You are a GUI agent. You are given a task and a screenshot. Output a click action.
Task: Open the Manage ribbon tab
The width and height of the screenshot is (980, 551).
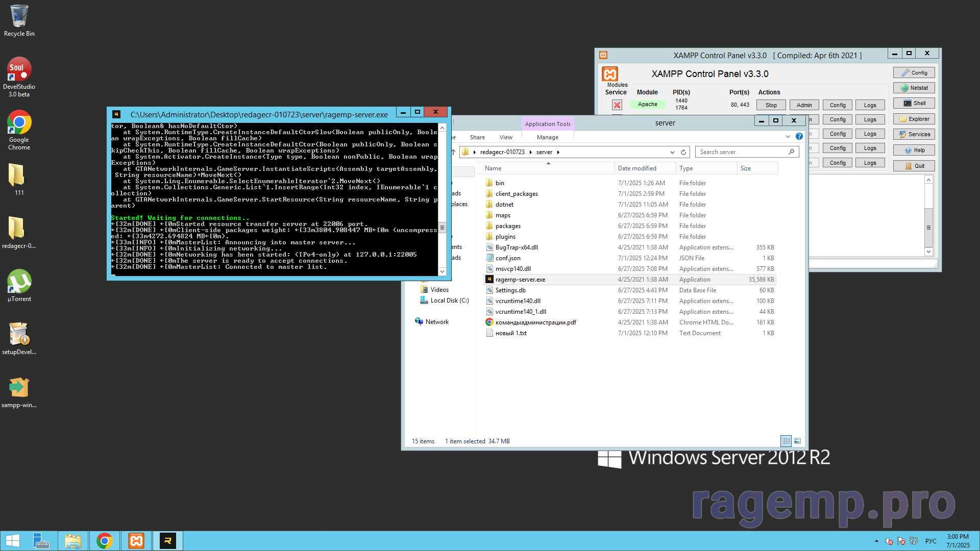(x=548, y=137)
